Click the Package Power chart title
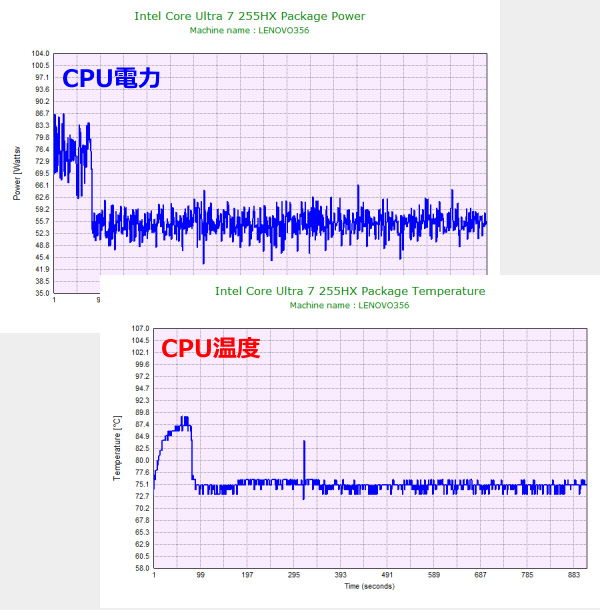 point(249,16)
